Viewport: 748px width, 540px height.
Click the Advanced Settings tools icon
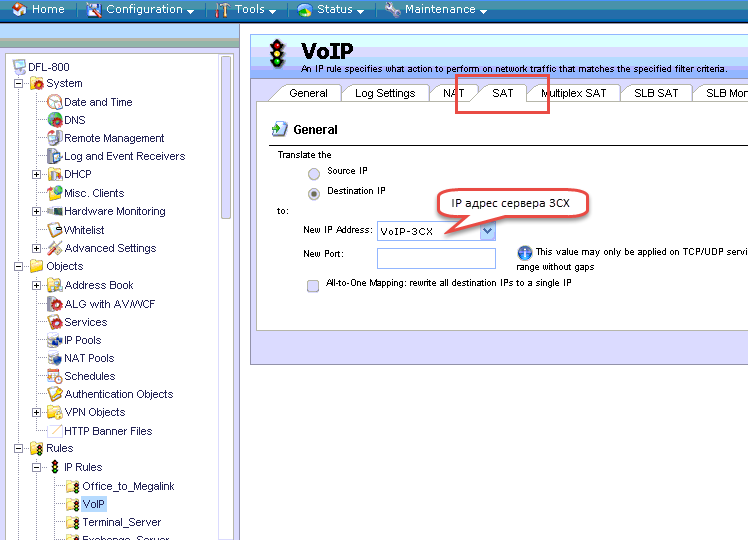coord(55,248)
